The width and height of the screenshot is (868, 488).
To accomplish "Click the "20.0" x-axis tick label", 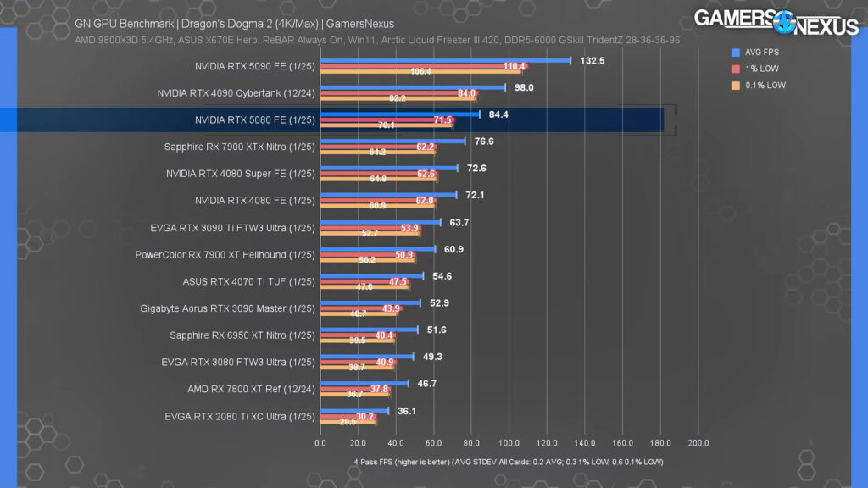I will point(358,443).
